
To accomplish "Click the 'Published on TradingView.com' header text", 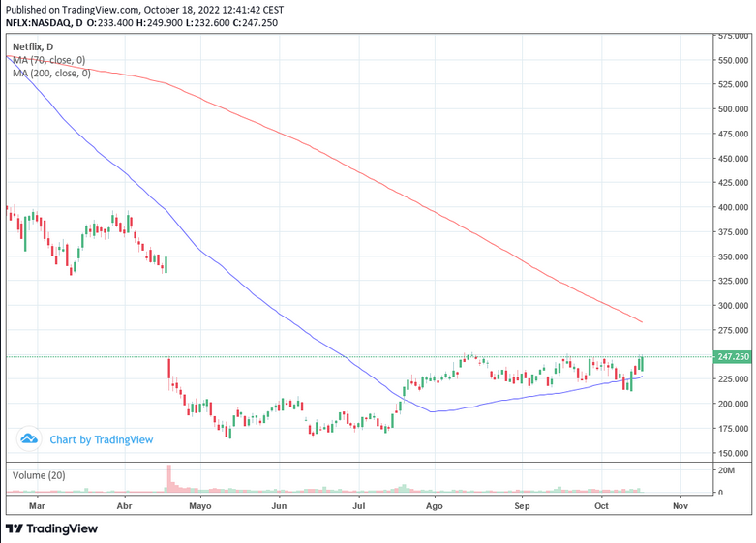I will 144,10.
